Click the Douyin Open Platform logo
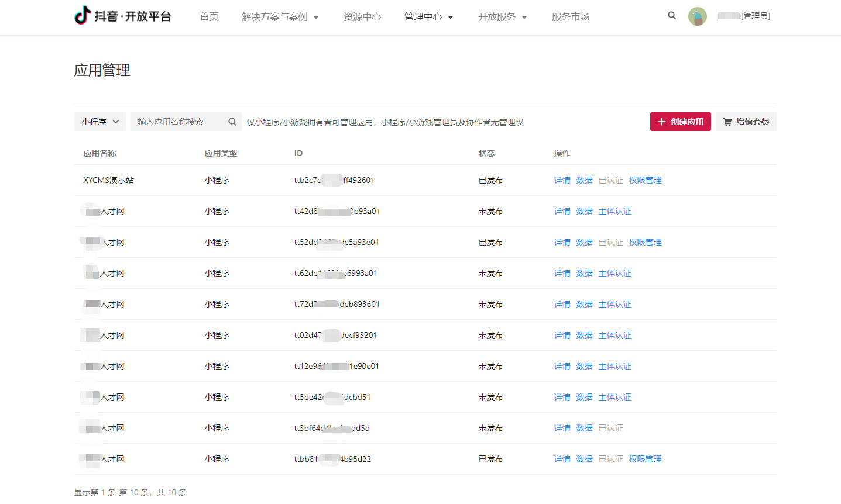841x504 pixels. tap(123, 16)
